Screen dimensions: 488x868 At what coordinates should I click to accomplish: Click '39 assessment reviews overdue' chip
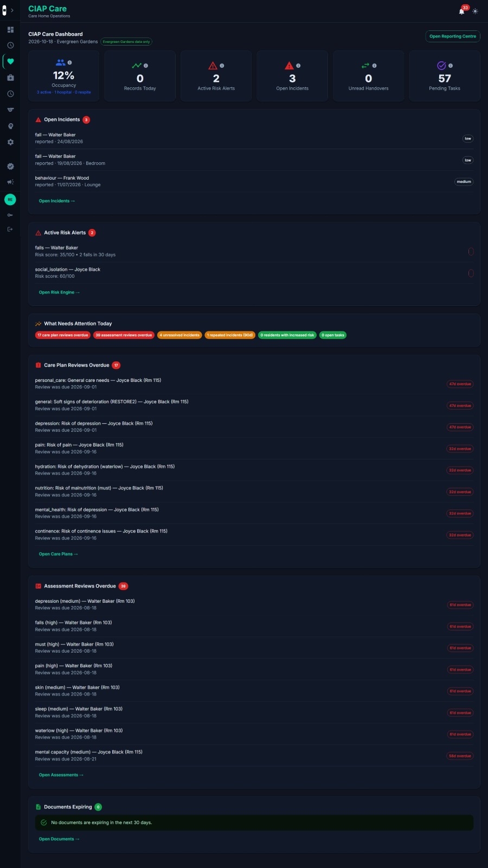(x=124, y=335)
